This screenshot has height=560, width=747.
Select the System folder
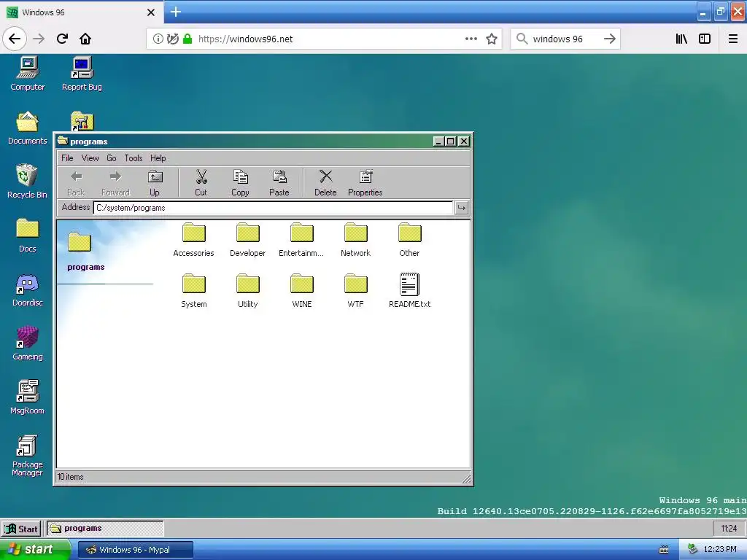[194, 291]
